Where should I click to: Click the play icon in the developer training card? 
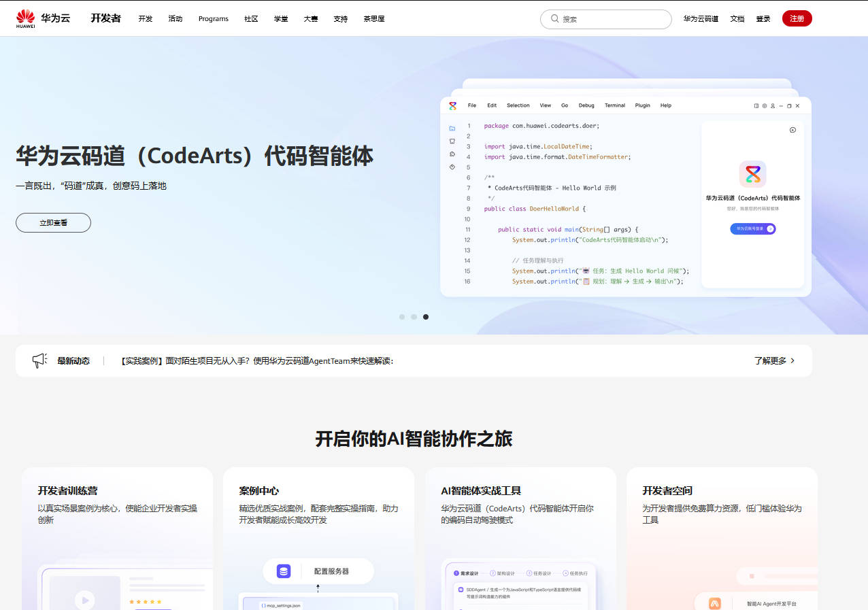click(x=84, y=600)
